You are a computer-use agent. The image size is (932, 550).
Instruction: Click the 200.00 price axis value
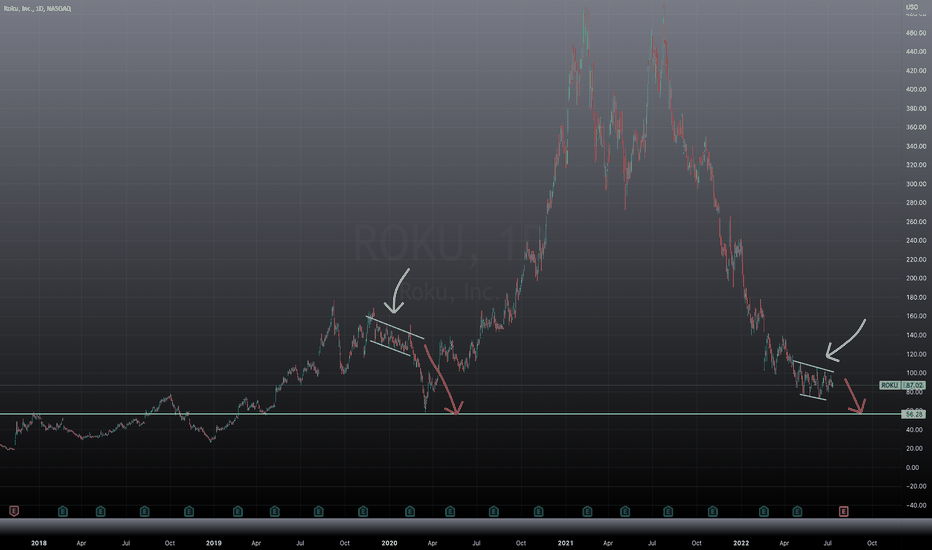pos(916,278)
